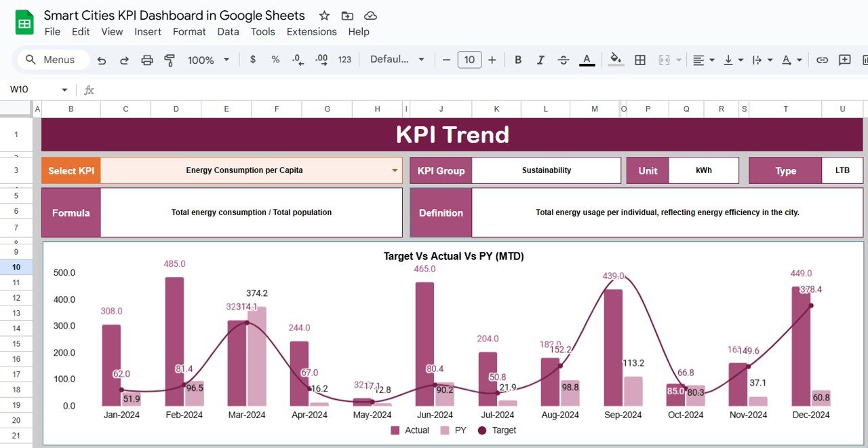This screenshot has height=448, width=868.
Task: Open horizontal align dropdown
Action: (703, 60)
